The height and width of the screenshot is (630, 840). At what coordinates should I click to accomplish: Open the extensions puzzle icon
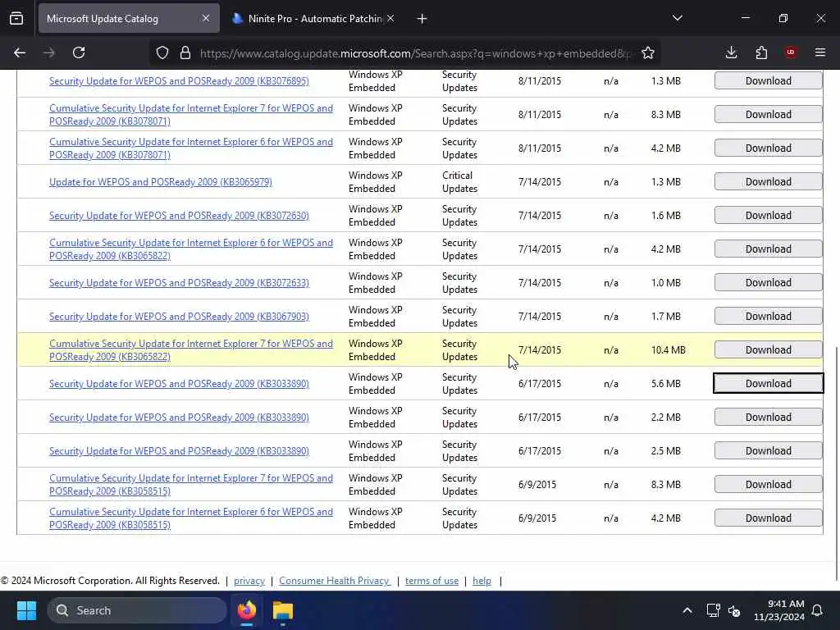coord(761,52)
